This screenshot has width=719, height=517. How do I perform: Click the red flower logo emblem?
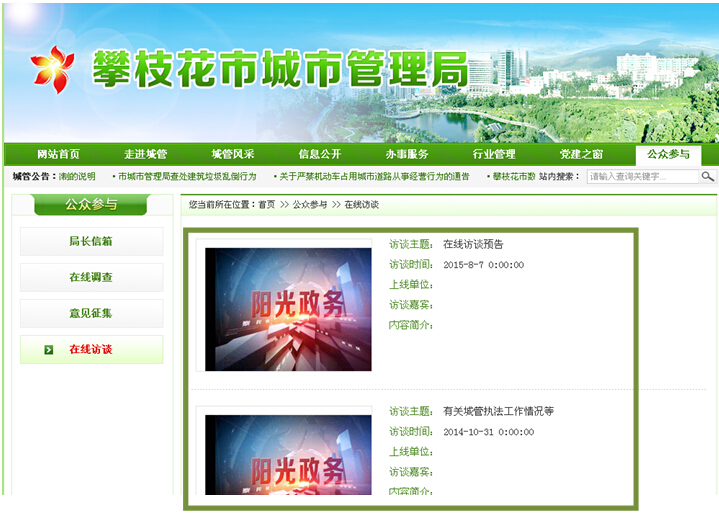(x=50, y=68)
